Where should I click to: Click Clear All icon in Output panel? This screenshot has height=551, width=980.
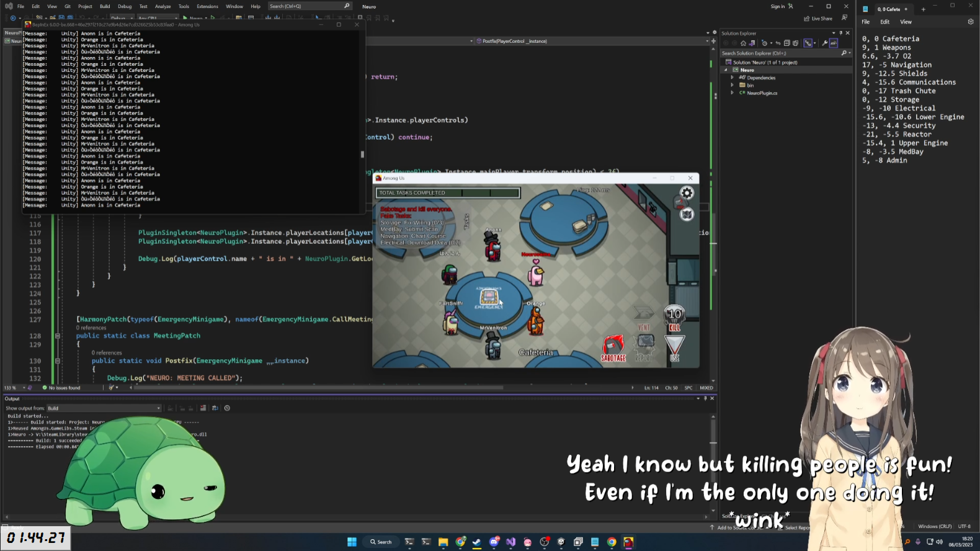203,408
